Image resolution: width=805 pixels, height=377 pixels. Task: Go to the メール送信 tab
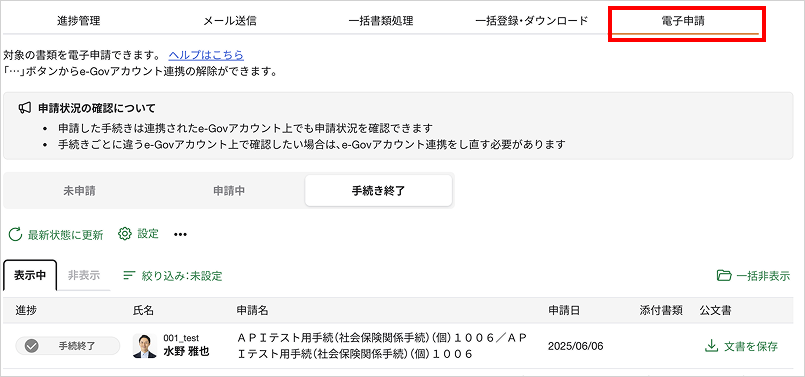(229, 21)
